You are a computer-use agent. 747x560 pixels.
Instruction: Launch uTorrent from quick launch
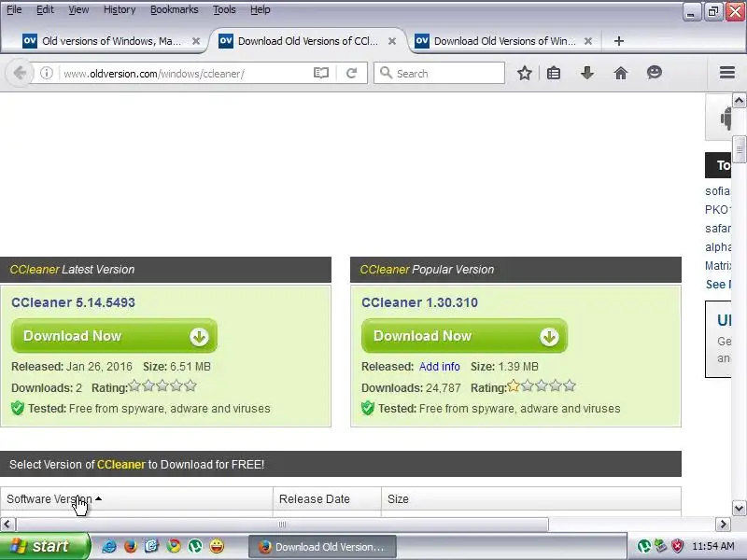tap(195, 546)
